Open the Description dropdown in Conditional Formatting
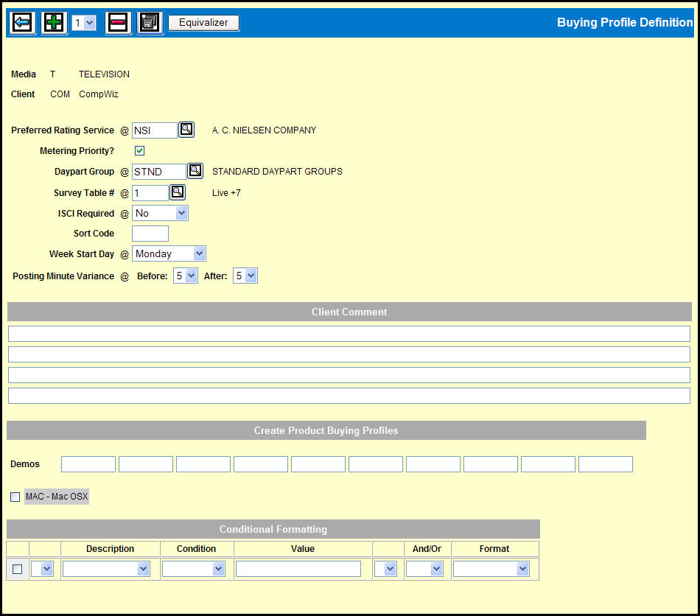Image resolution: width=700 pixels, height=616 pixels. tap(106, 569)
